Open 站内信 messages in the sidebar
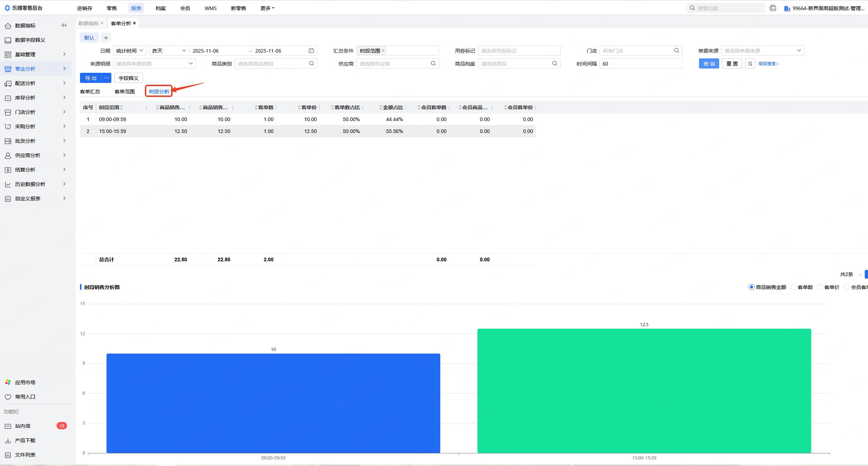 [x=23, y=426]
